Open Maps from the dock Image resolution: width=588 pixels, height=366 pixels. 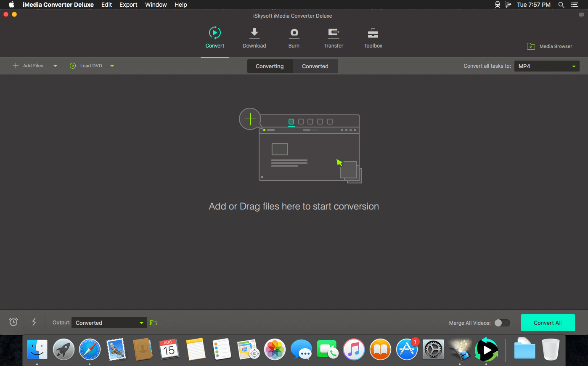pos(248,349)
